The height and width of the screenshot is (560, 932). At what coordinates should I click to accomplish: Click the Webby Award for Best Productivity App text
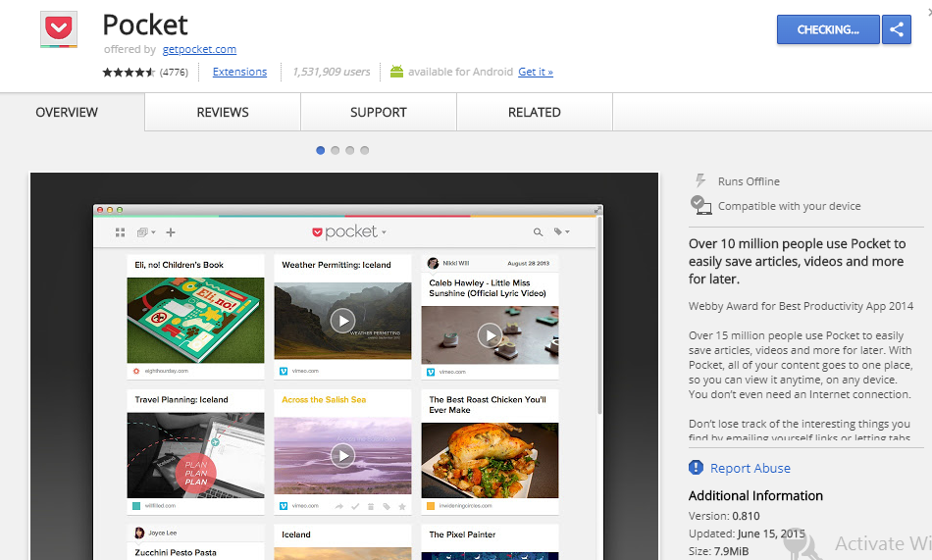(x=801, y=306)
